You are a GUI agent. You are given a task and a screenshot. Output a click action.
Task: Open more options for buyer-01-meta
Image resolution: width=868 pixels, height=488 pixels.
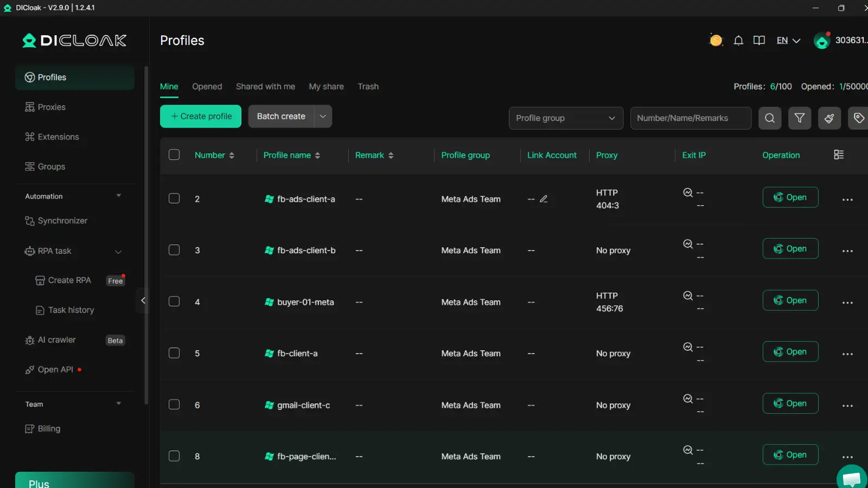[847, 303]
